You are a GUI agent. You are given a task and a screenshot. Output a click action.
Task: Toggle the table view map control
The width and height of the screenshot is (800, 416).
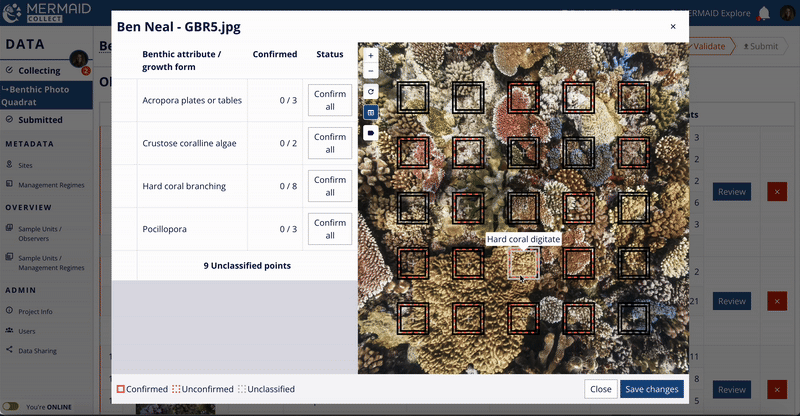click(370, 112)
